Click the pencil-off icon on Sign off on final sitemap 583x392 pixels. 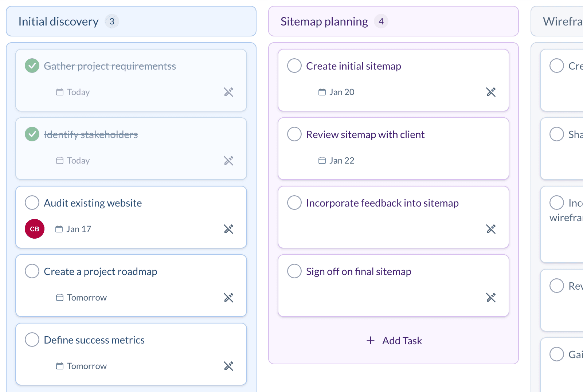click(491, 297)
